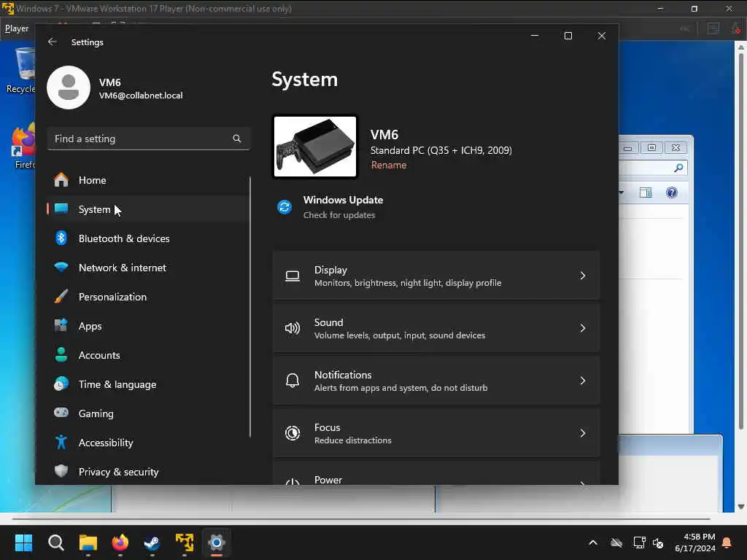Click search icon in background window
Image resolution: width=747 pixels, height=560 pixels.
(x=678, y=168)
